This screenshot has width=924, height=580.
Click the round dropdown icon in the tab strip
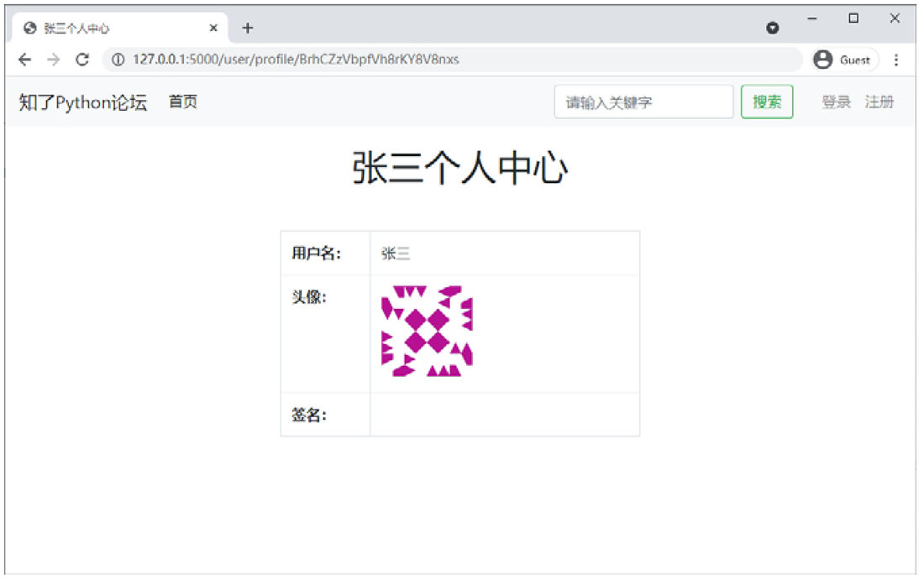point(772,28)
